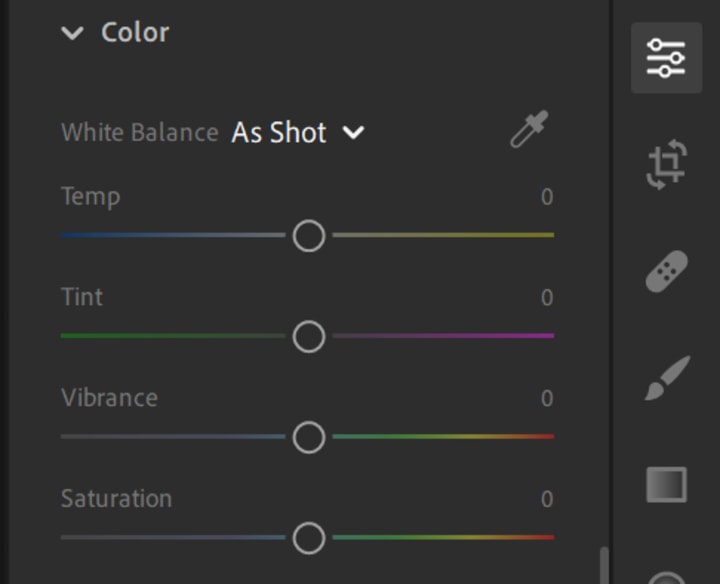Viewport: 720px width, 584px height.
Task: Click the Saturation value field
Action: pyautogui.click(x=546, y=499)
